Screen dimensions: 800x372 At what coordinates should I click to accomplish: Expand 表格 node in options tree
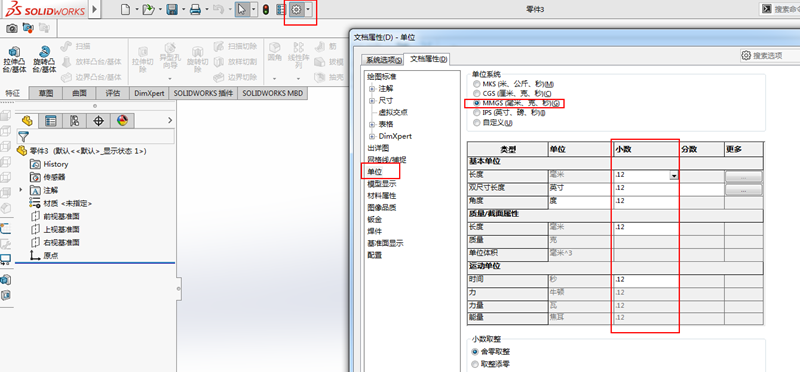pyautogui.click(x=372, y=125)
